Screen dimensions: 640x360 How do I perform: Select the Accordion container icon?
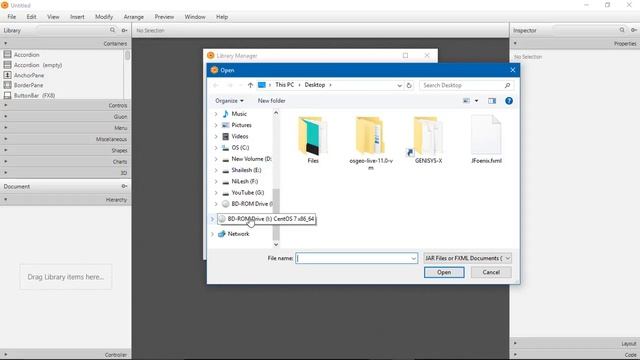7,54
